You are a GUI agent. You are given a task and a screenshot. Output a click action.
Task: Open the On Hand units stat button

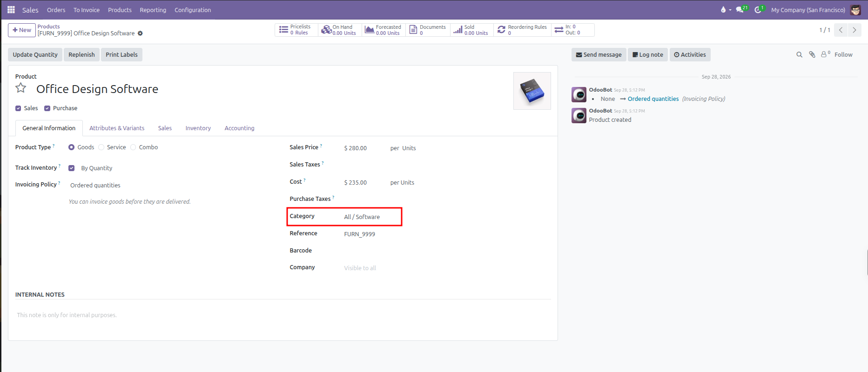coord(339,30)
